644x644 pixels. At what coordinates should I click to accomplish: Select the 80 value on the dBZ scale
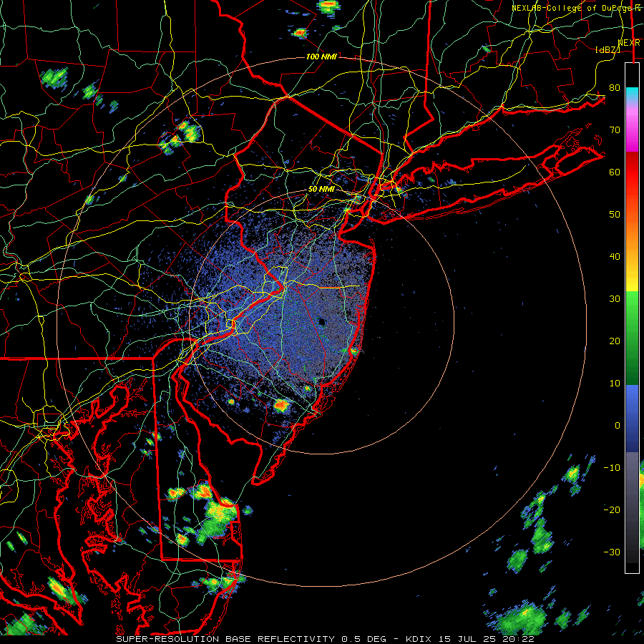(x=615, y=87)
